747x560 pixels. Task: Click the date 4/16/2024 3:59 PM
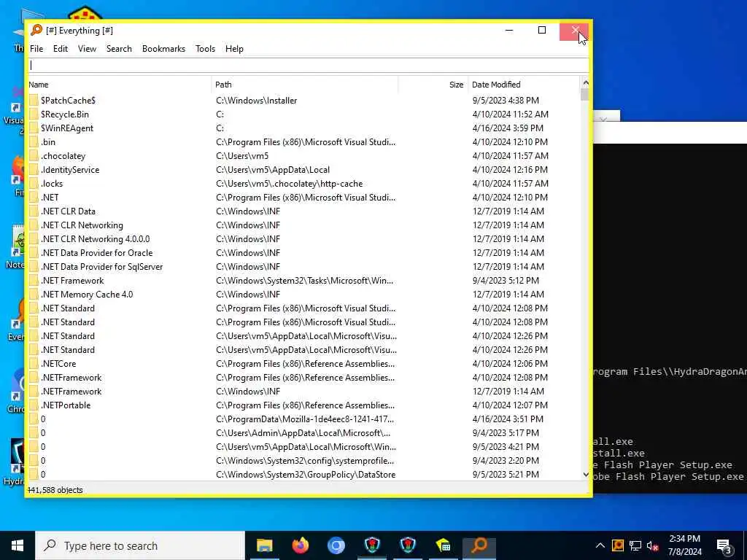(508, 128)
